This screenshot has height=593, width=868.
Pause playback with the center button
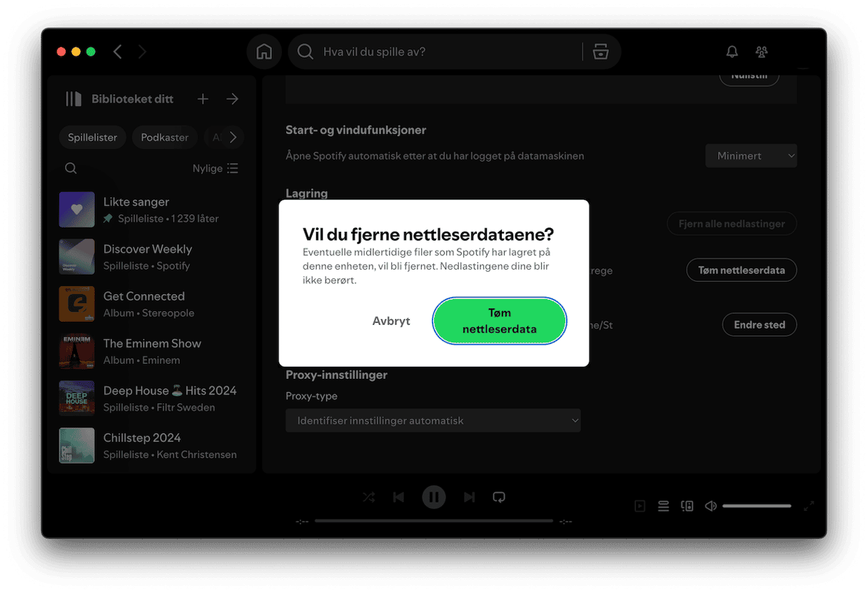pyautogui.click(x=434, y=497)
